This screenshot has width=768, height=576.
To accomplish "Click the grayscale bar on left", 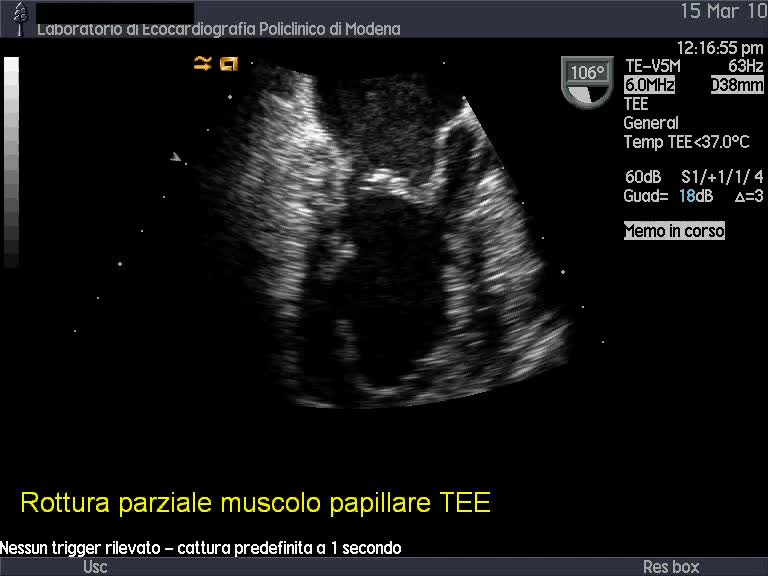I will (11, 162).
